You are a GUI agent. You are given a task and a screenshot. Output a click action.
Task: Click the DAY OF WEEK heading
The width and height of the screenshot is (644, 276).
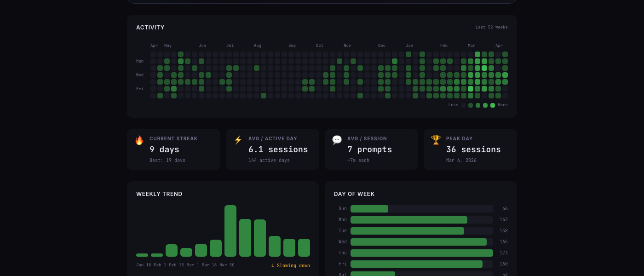[x=354, y=194]
